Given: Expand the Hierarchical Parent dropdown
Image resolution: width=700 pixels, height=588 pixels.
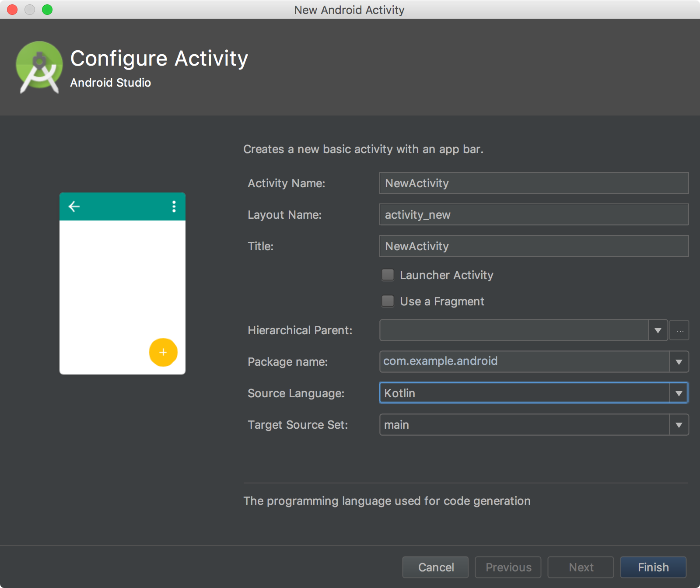Looking at the screenshot, I should (658, 330).
